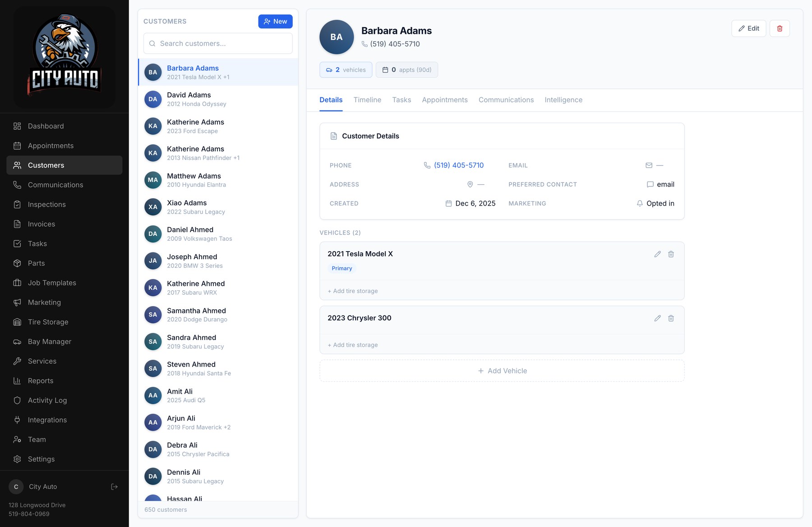Select Sandra Ahmed in customer list
812x527 pixels.
pyautogui.click(x=218, y=342)
